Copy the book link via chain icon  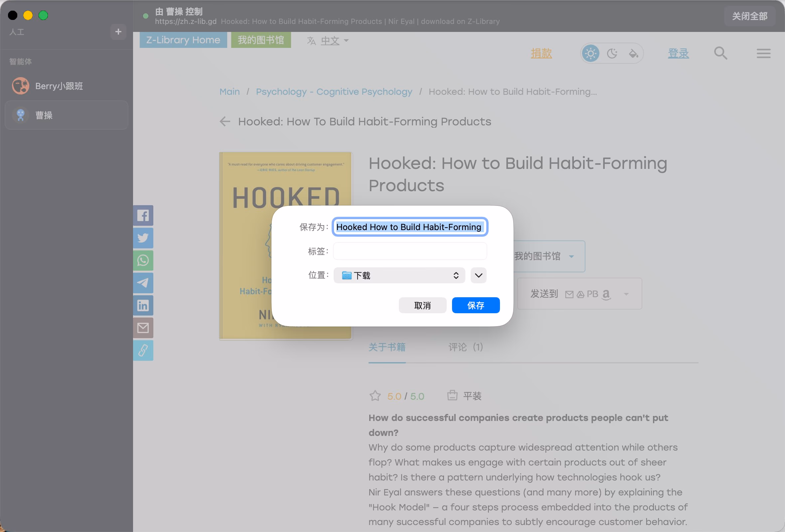click(143, 350)
